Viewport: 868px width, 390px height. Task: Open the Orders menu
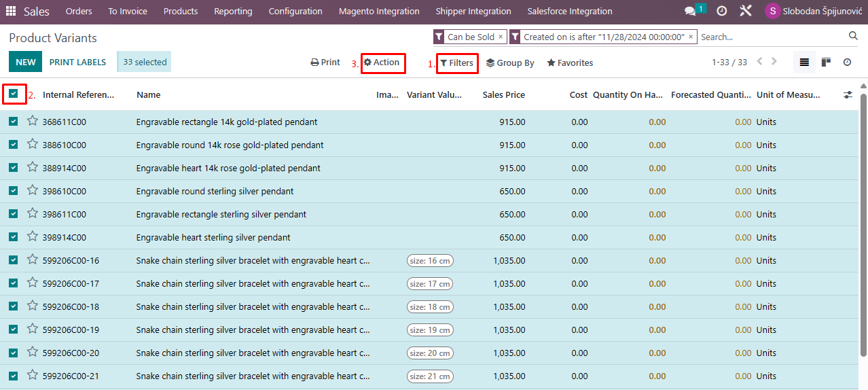[x=79, y=12]
